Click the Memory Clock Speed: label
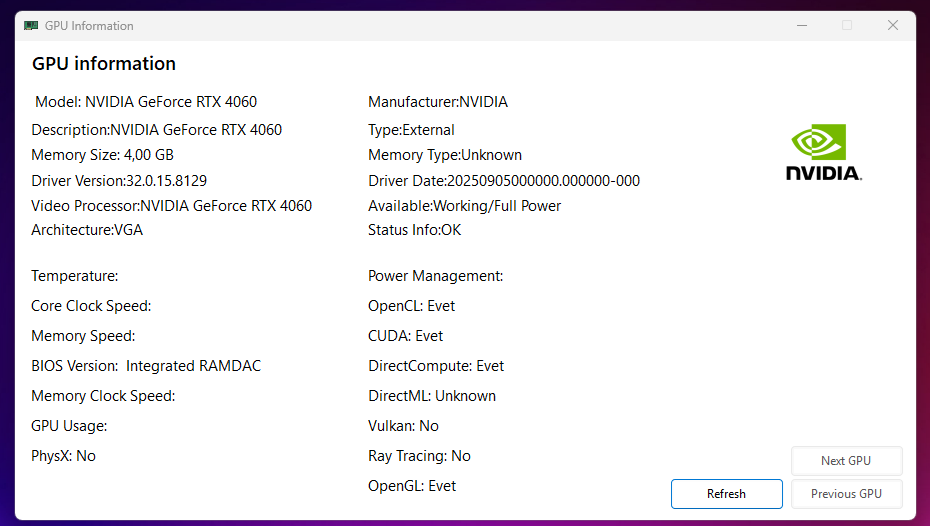Image resolution: width=930 pixels, height=526 pixels. (x=103, y=396)
